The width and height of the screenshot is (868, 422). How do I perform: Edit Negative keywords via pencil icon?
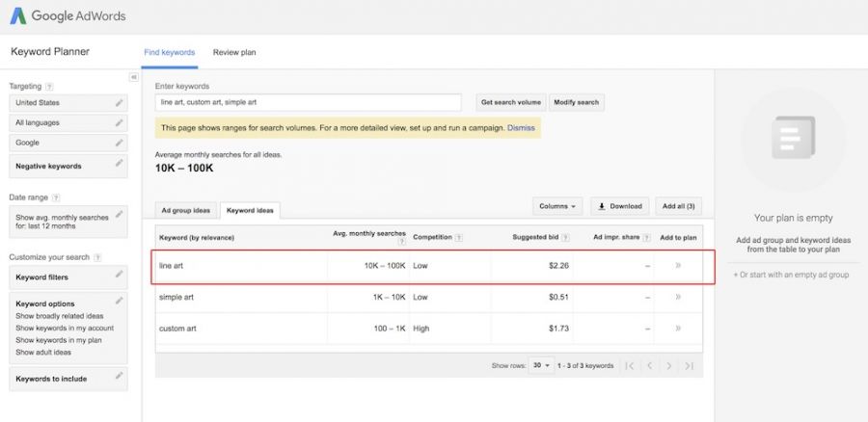[119, 163]
